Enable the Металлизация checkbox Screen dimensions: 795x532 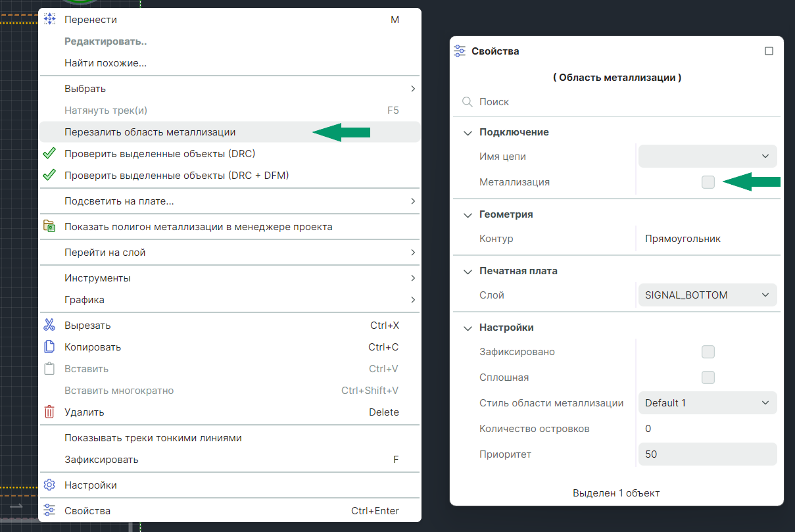point(708,182)
